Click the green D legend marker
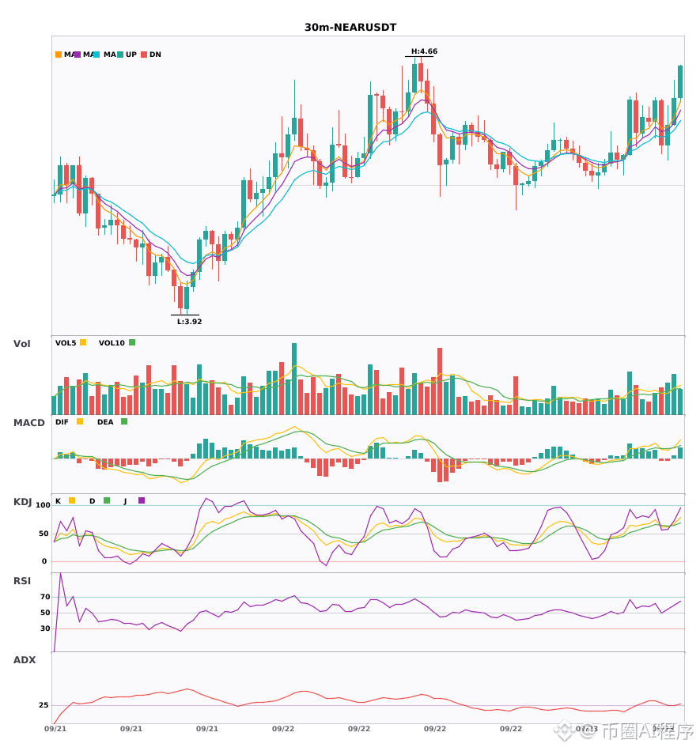700x751 pixels. [107, 500]
